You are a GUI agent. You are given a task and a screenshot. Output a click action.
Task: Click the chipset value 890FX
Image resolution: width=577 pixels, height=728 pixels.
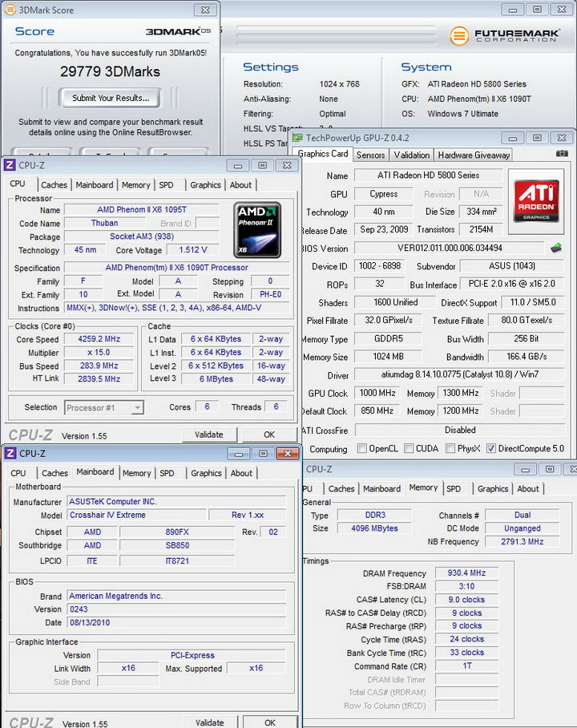177,532
